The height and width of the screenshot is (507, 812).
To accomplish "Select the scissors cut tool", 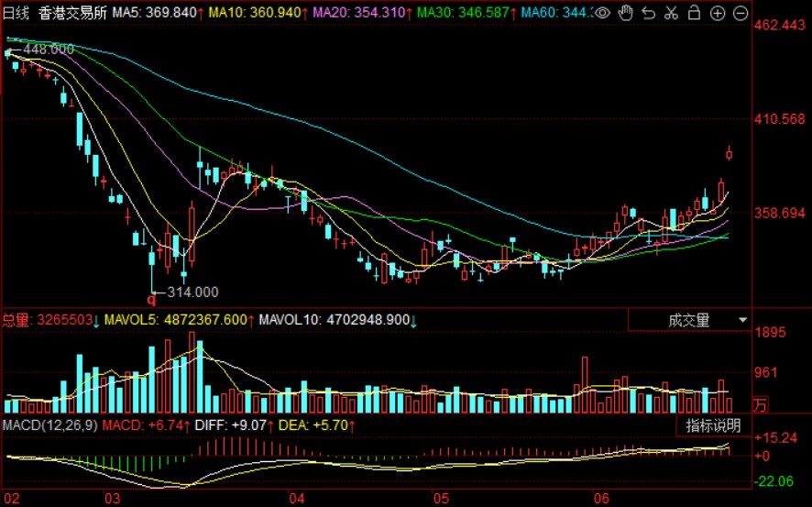I will (671, 13).
